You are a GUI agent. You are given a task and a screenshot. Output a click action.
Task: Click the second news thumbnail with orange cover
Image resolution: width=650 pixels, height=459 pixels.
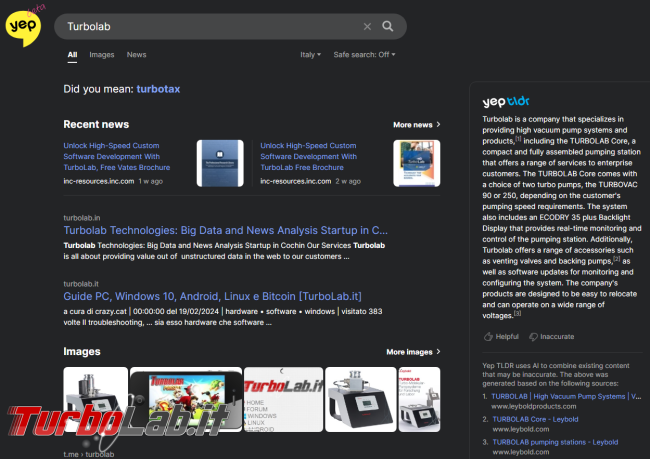coord(417,163)
